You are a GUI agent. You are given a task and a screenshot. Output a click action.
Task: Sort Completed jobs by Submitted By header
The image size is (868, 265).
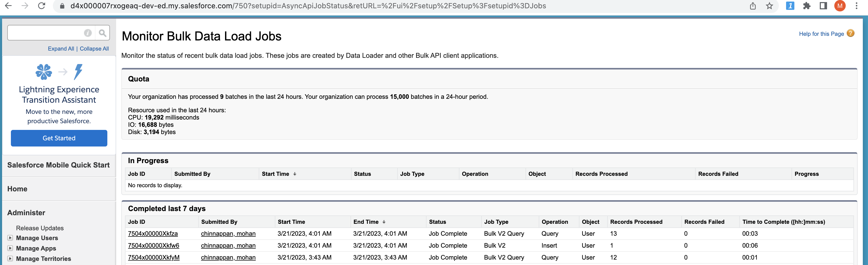219,222
